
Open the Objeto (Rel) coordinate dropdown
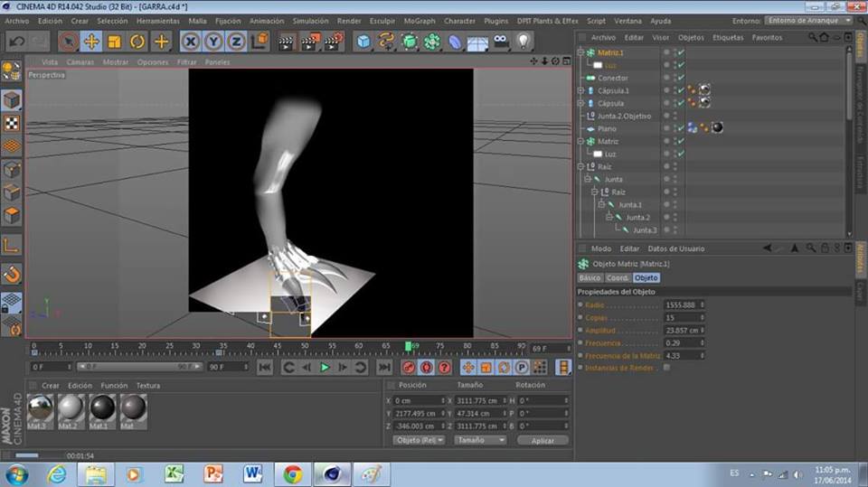[419, 440]
